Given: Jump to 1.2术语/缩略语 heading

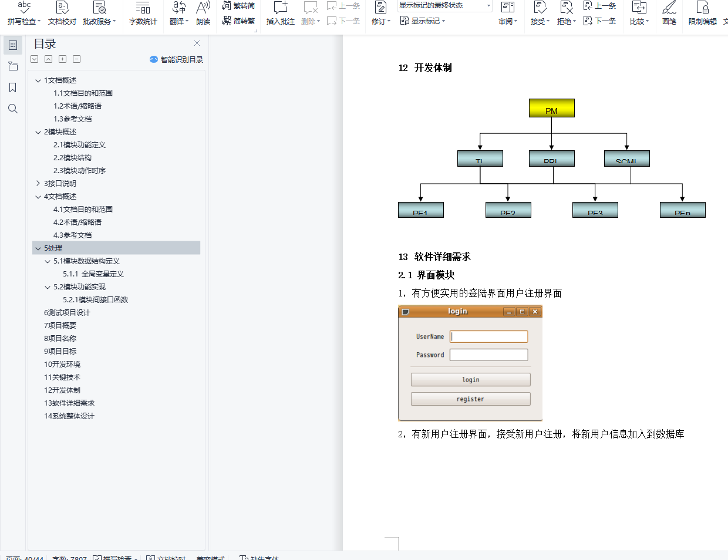Looking at the screenshot, I should tap(77, 106).
